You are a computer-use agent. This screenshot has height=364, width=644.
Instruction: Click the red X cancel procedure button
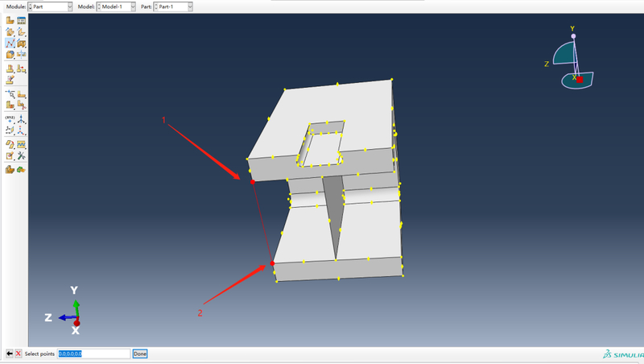click(18, 354)
